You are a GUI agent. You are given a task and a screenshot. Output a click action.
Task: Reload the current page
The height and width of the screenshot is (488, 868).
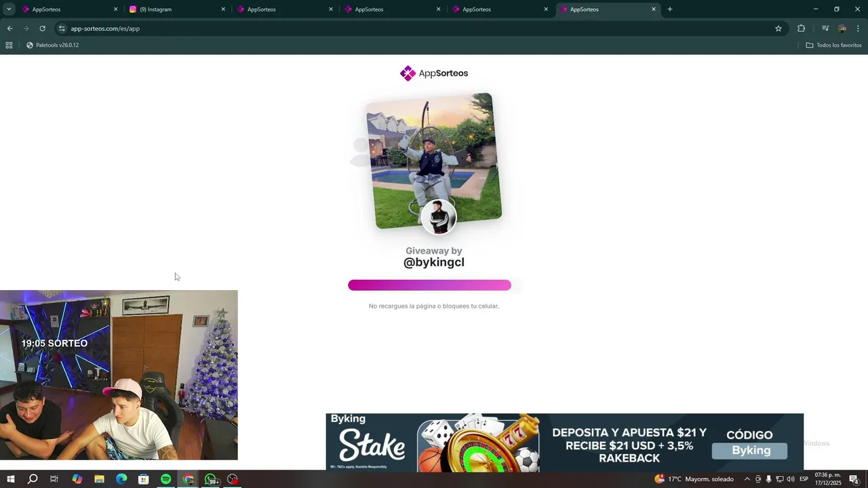[42, 28]
